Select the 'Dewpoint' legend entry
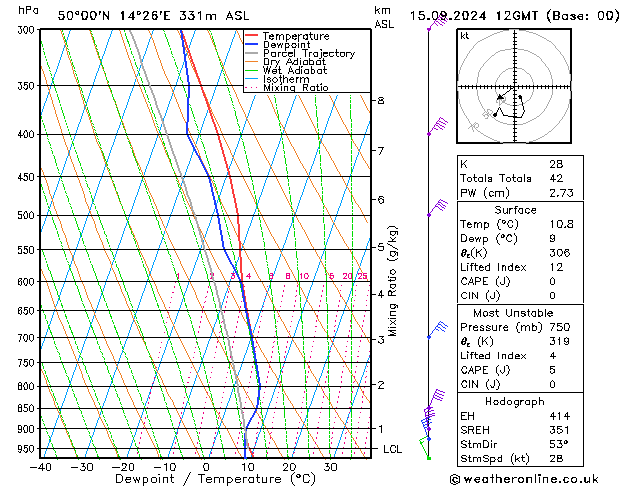The width and height of the screenshot is (629, 486). (286, 45)
